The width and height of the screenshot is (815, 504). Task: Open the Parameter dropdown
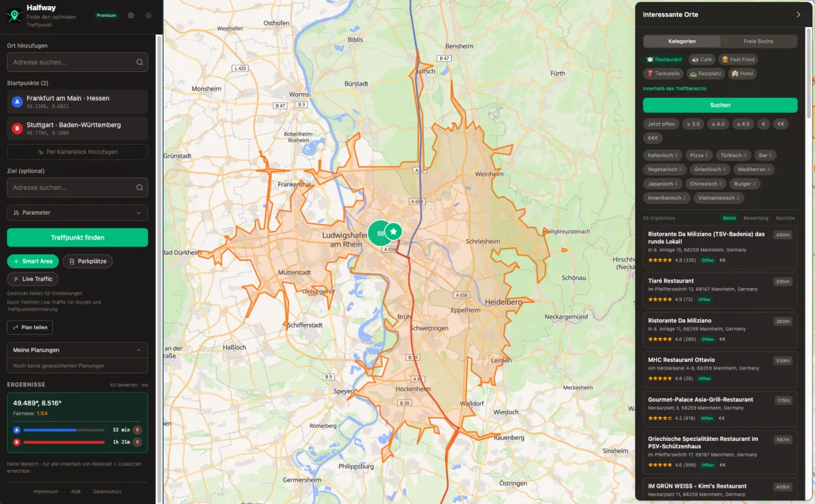pos(77,213)
